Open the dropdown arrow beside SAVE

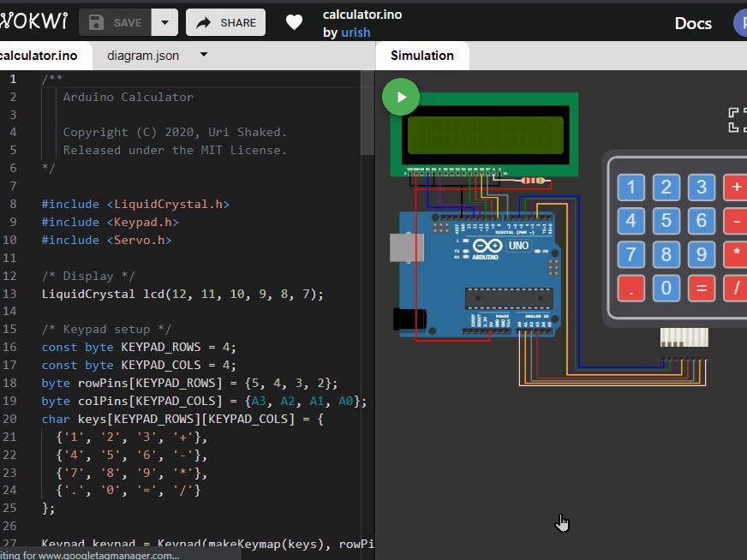click(164, 23)
